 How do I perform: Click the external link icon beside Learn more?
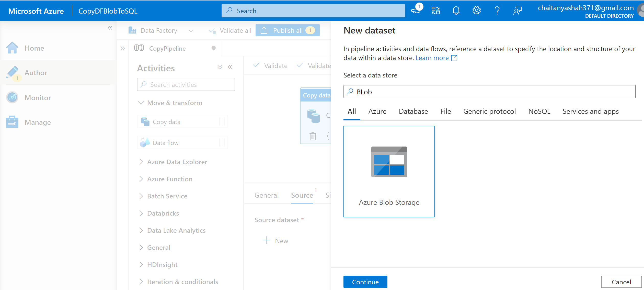[454, 58]
